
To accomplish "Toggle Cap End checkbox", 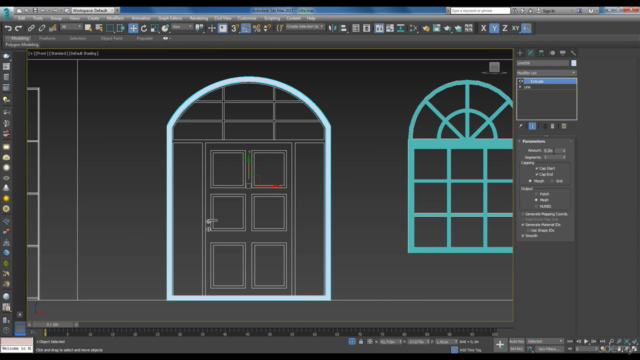I will 537,174.
